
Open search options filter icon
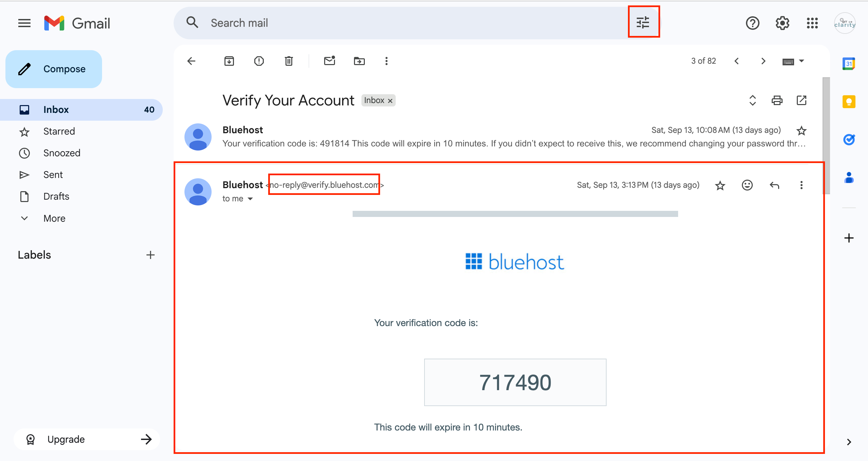coord(643,23)
